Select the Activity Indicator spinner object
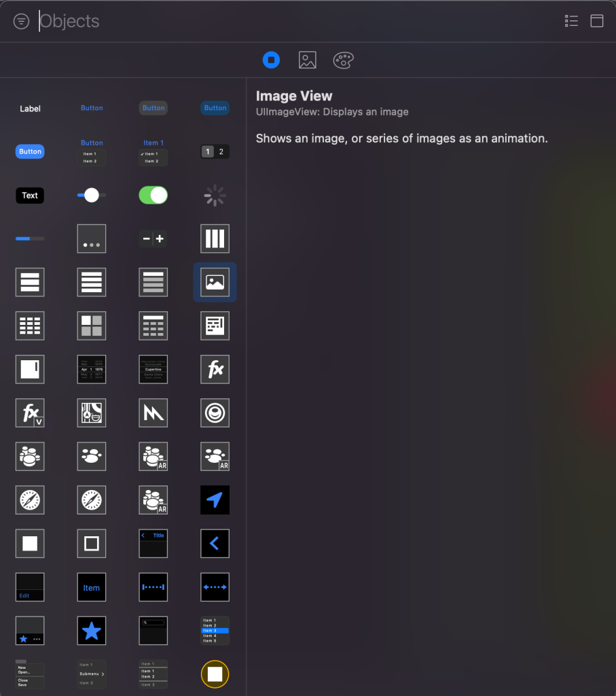The height and width of the screenshot is (696, 616). (x=215, y=196)
